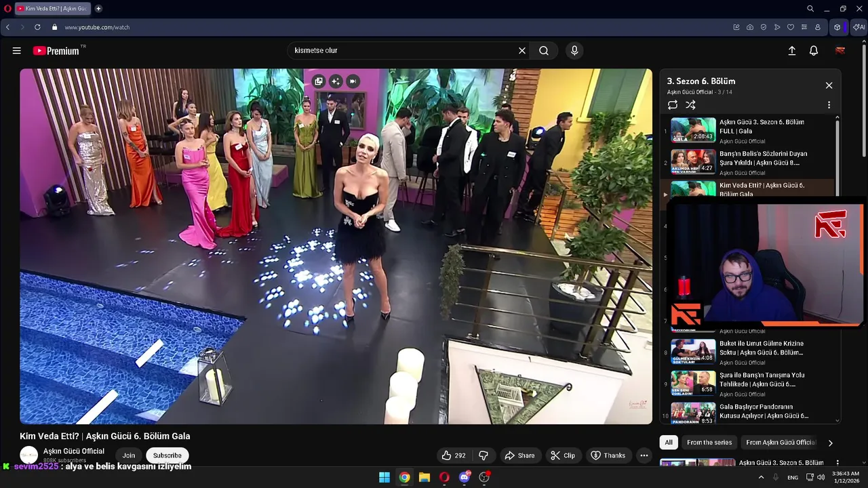Click the Share button
The width and height of the screenshot is (868, 488).
[520, 455]
